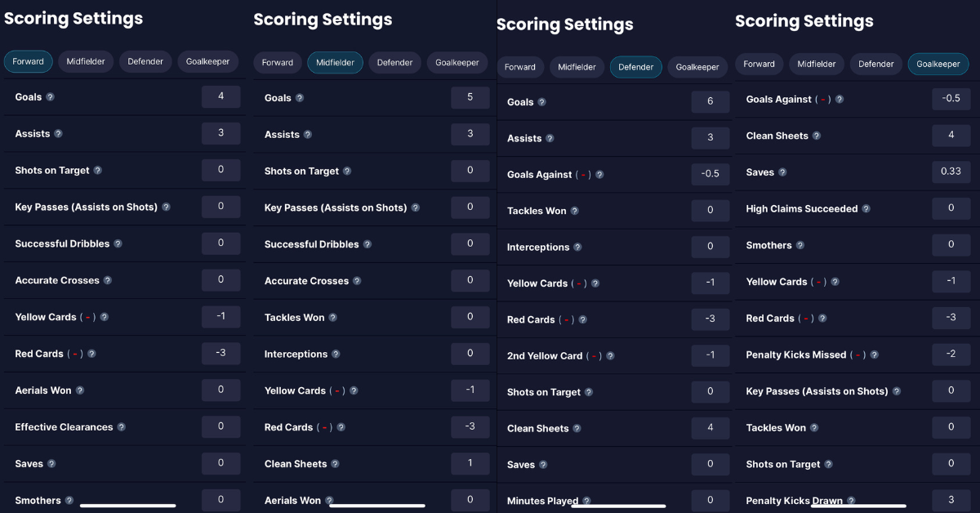The height and width of the screenshot is (513, 980).
Task: Open help for Successful Dribbles stat
Action: click(x=119, y=243)
